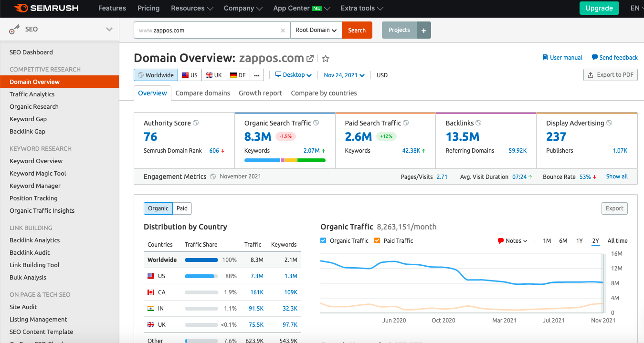
Task: Click the India flag in country table
Action: coord(151,309)
